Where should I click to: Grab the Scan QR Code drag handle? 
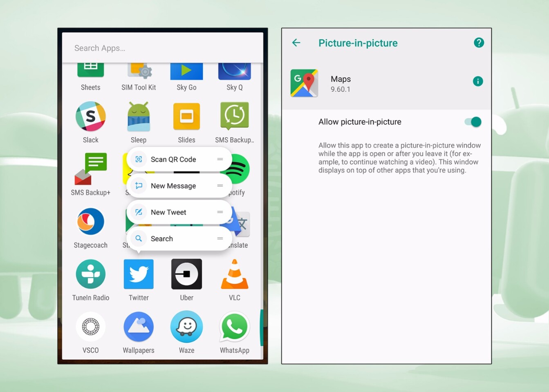point(220,159)
